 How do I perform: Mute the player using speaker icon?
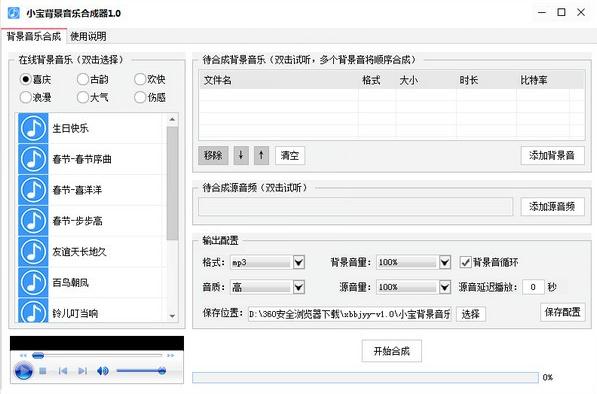(102, 371)
